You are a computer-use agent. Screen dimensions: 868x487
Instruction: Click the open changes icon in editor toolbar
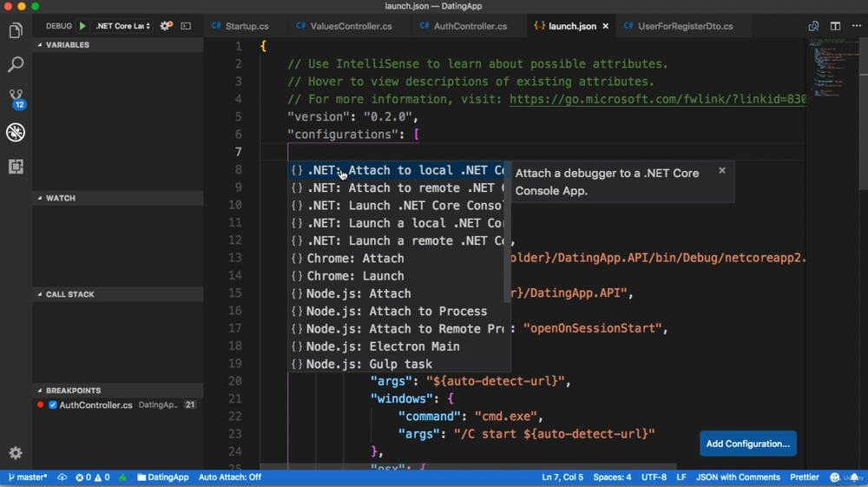(813, 26)
